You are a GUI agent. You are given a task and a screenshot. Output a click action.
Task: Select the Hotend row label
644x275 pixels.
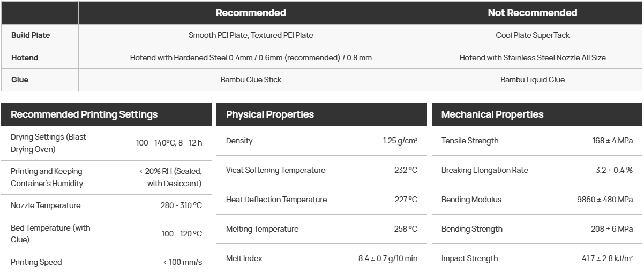[25, 58]
